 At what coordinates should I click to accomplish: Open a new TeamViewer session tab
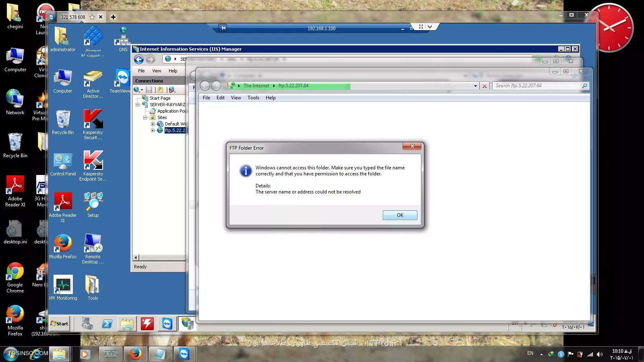click(113, 17)
